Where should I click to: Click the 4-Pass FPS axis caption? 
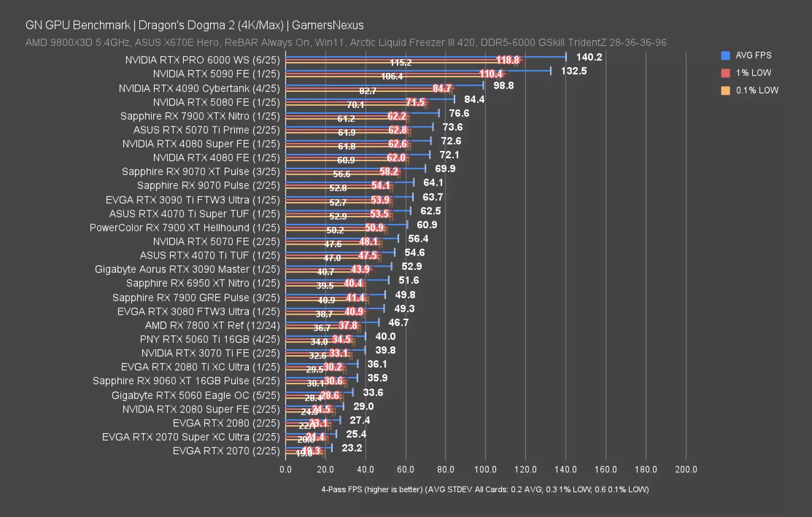pyautogui.click(x=484, y=489)
